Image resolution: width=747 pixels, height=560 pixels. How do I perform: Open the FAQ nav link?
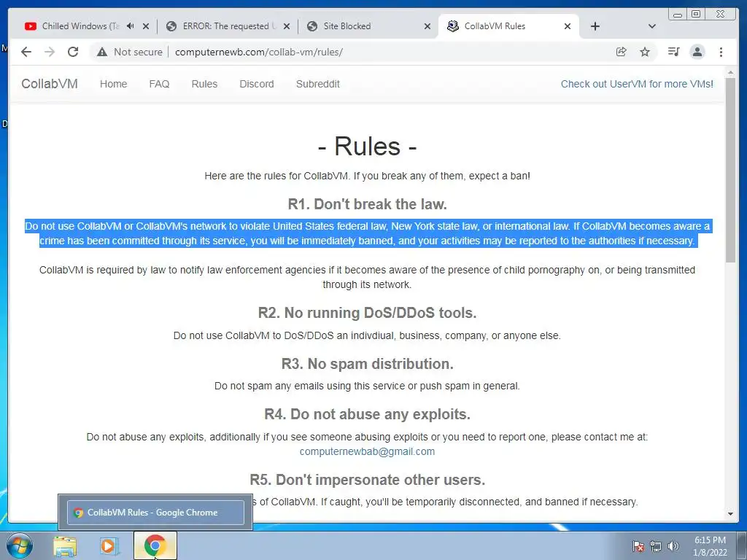coord(159,84)
